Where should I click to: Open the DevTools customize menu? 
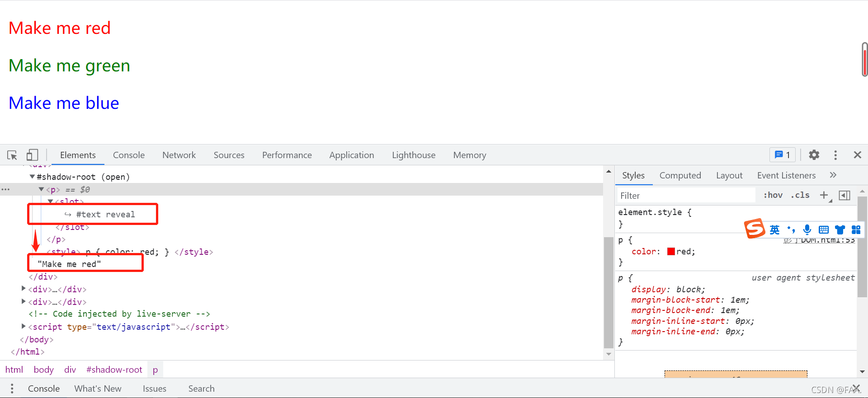point(835,155)
